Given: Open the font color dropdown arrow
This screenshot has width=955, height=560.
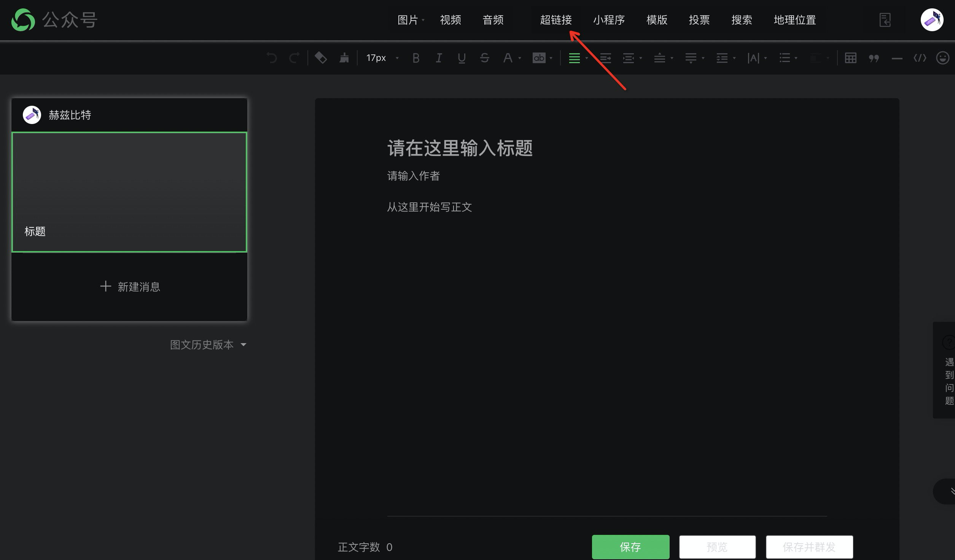Looking at the screenshot, I should tap(520, 59).
